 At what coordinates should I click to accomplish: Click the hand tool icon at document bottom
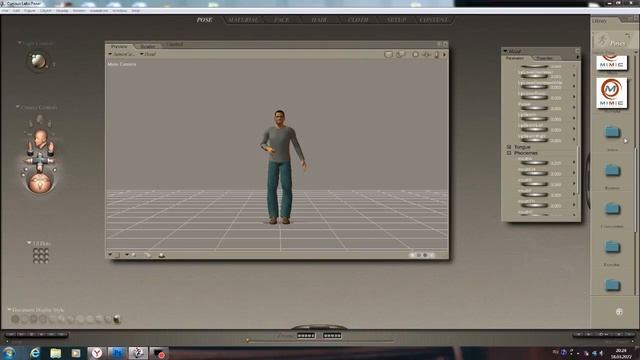[147, 255]
